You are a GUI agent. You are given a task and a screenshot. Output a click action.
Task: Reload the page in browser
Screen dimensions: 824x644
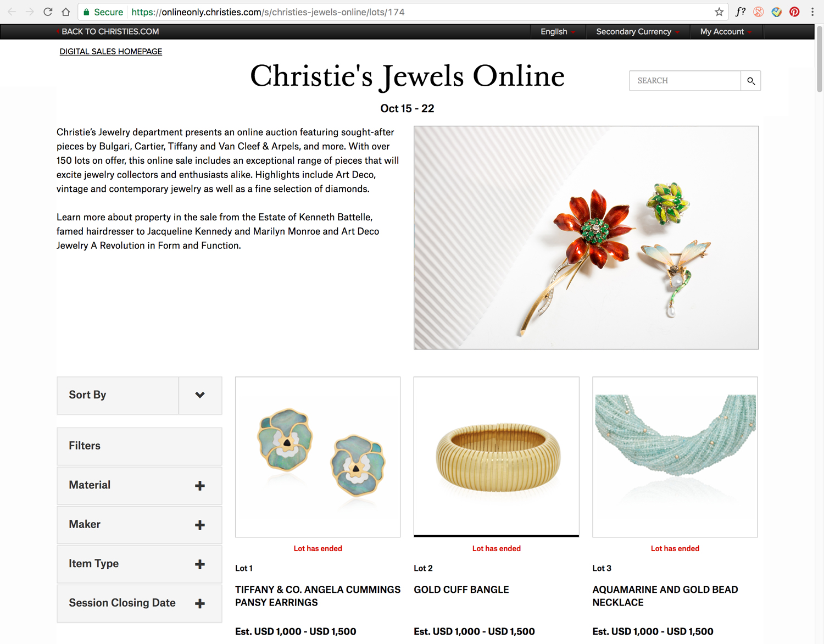[x=48, y=12]
